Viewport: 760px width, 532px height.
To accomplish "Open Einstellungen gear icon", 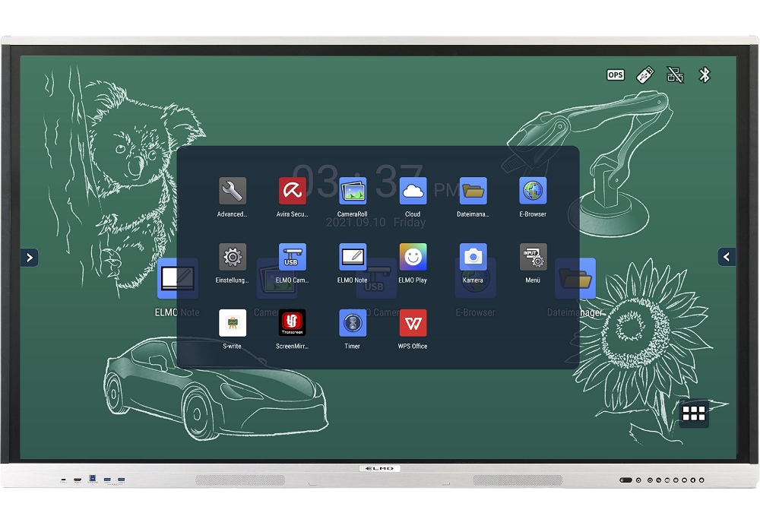I will pos(232,257).
